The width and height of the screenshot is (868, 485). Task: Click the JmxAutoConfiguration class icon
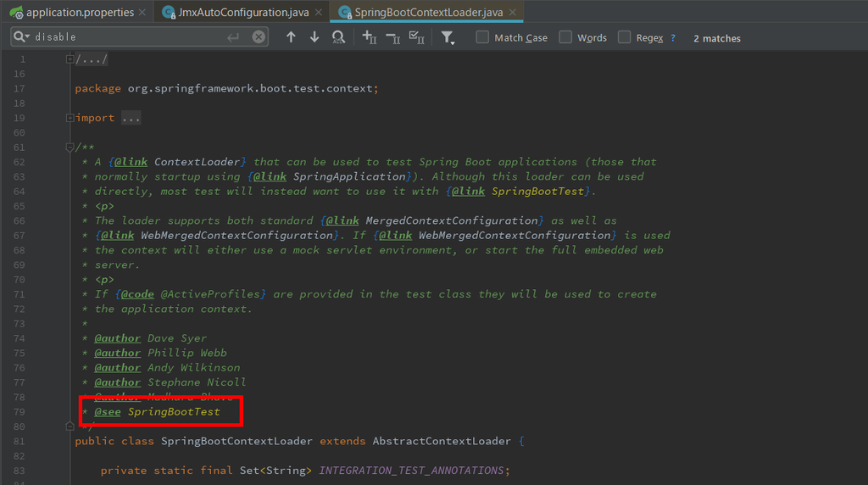[169, 12]
